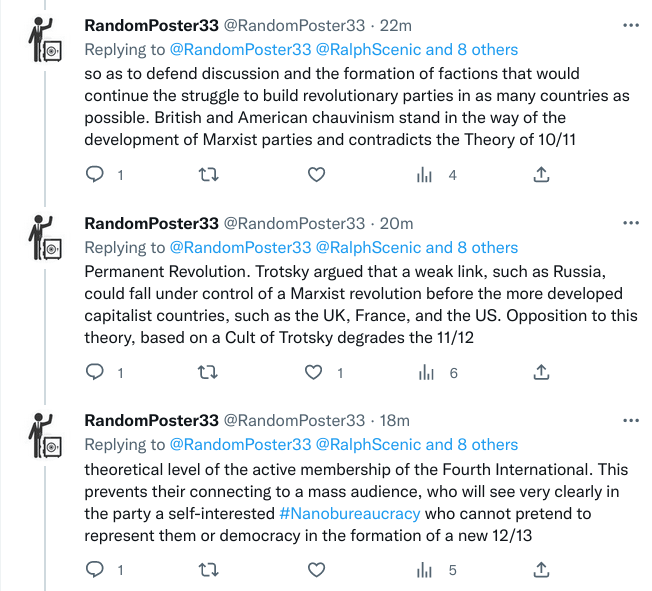The height and width of the screenshot is (591, 652).
Task: Like the tweet ending with 10/11
Action: point(316,175)
